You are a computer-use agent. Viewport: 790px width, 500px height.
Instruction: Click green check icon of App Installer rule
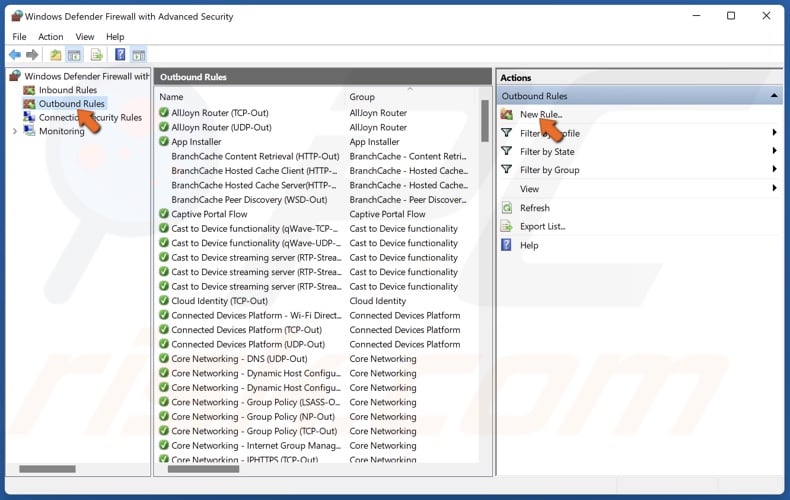(x=164, y=141)
